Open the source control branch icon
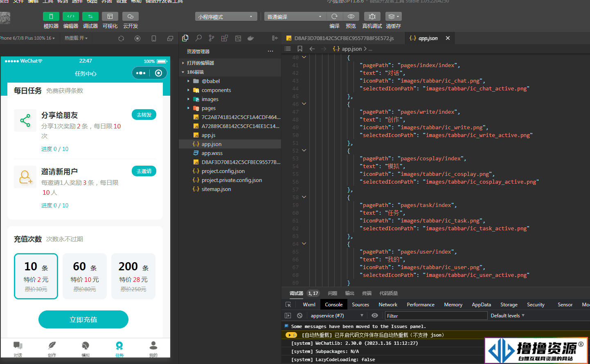The image size is (590, 364). click(x=212, y=38)
